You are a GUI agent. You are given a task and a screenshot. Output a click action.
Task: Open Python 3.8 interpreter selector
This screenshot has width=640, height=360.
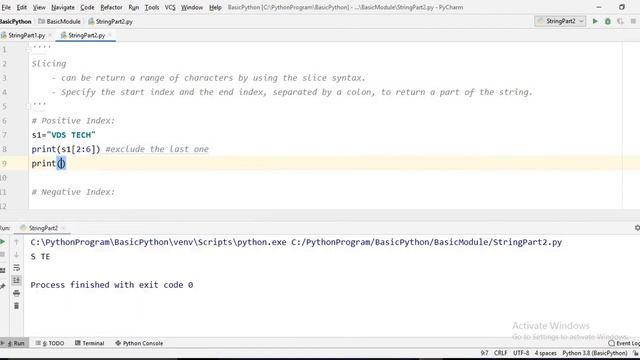594,353
